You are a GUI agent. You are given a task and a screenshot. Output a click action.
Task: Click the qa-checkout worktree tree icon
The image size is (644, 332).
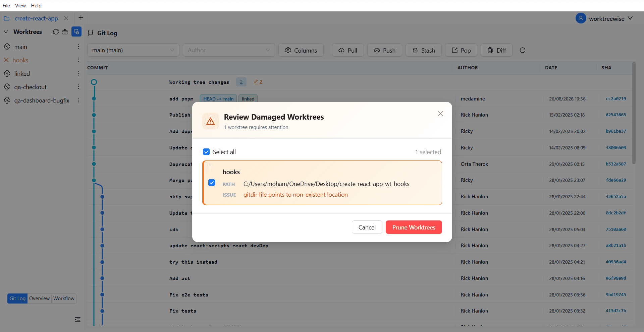tap(7, 87)
